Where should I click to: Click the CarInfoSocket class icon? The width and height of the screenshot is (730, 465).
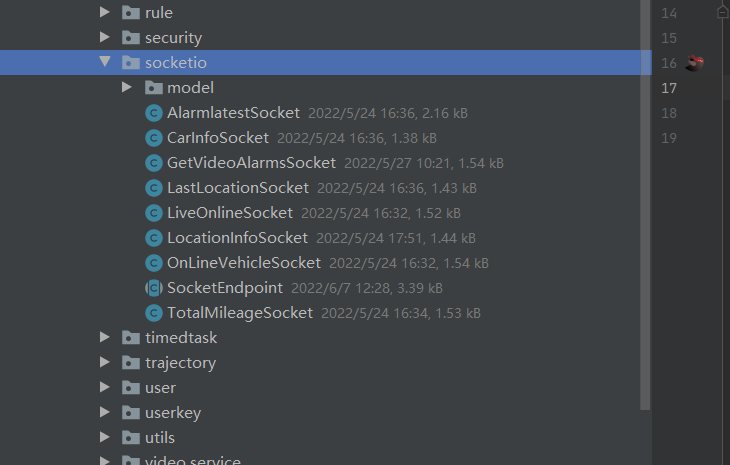pos(154,138)
